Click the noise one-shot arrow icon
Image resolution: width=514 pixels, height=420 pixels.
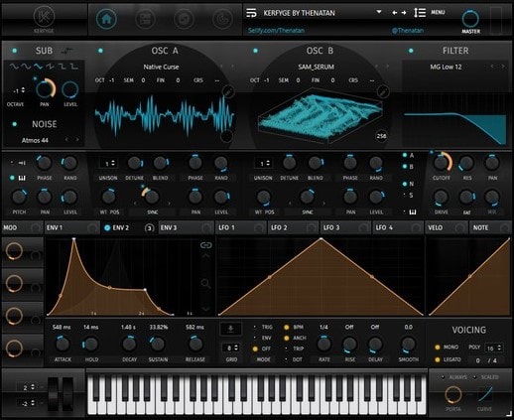pos(22,163)
